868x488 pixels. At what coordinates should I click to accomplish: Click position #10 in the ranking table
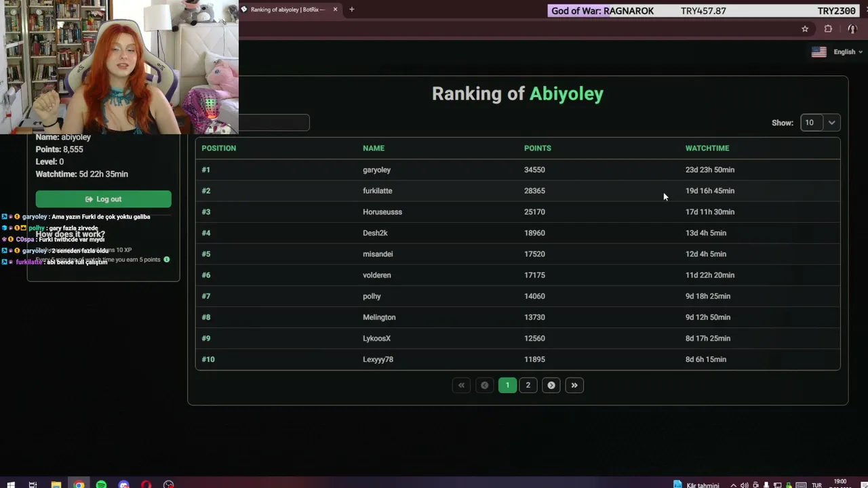(208, 359)
